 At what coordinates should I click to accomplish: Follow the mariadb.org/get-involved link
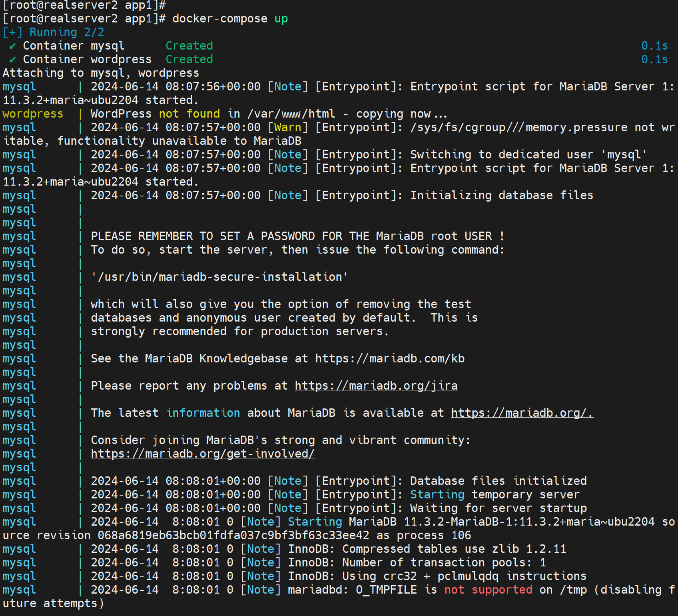pos(203,454)
